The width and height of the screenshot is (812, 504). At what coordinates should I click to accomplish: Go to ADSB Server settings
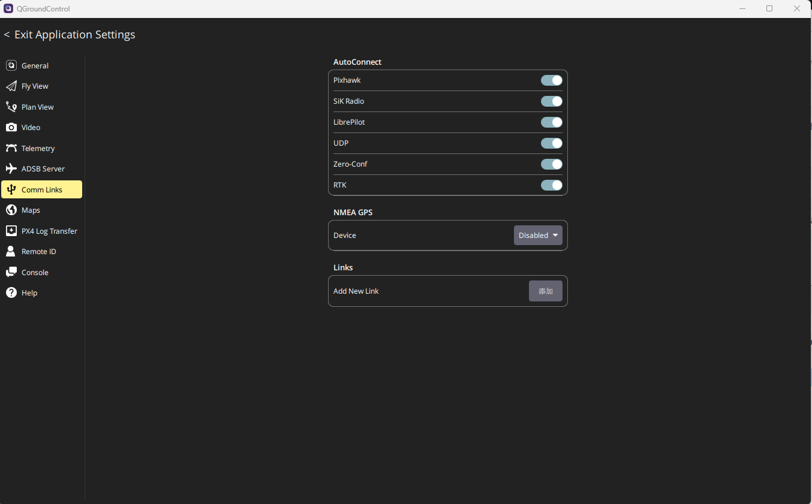tap(41, 169)
